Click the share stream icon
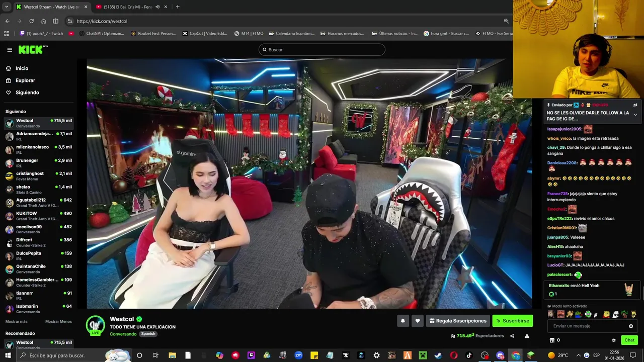644x362 pixels. coord(512,336)
